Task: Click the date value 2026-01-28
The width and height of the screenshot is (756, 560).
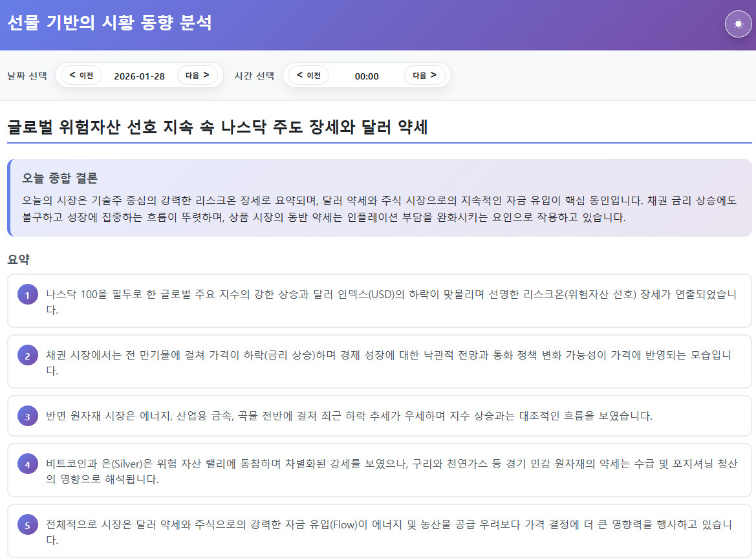Action: click(139, 76)
